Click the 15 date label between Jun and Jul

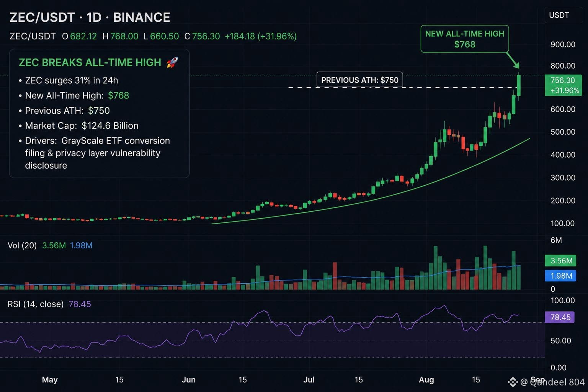[243, 380]
